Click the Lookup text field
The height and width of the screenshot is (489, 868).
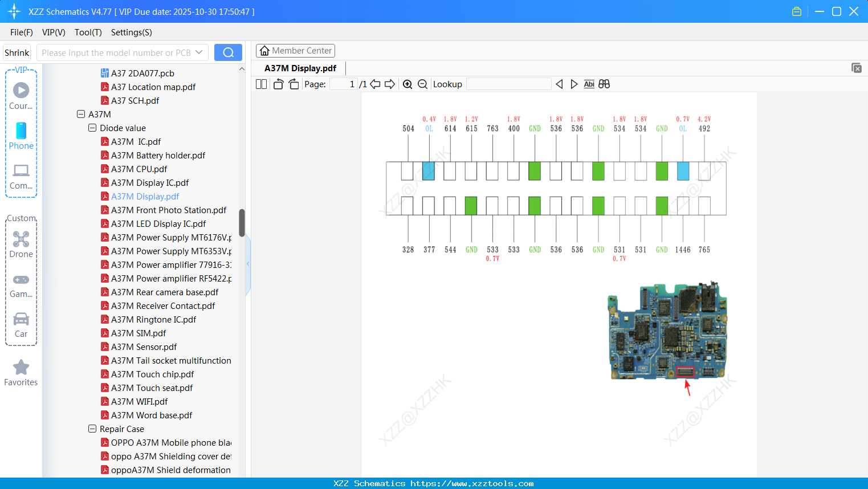point(509,84)
